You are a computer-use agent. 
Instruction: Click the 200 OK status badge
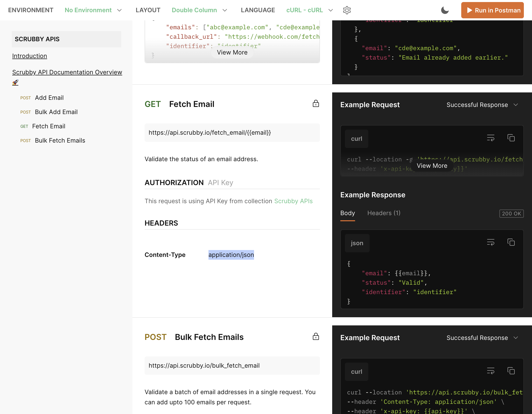pyautogui.click(x=511, y=214)
